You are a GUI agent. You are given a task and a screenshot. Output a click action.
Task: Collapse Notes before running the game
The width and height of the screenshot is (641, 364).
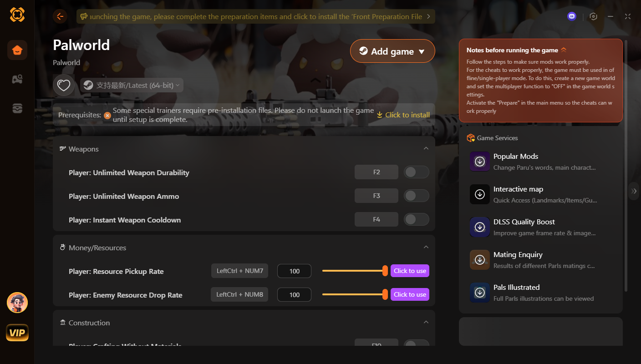(x=564, y=50)
